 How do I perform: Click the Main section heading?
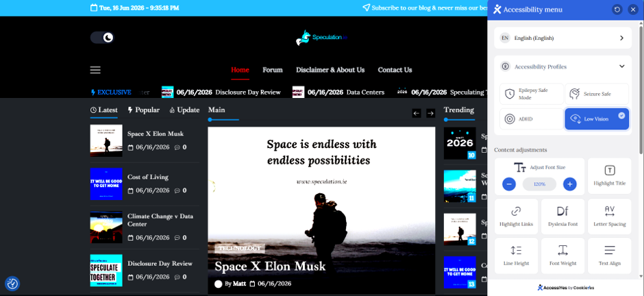pyautogui.click(x=216, y=110)
